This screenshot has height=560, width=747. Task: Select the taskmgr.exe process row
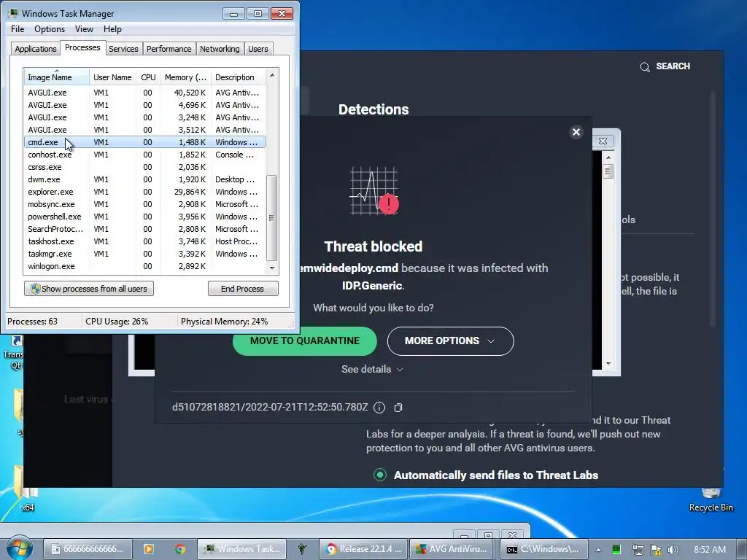[x=144, y=254]
